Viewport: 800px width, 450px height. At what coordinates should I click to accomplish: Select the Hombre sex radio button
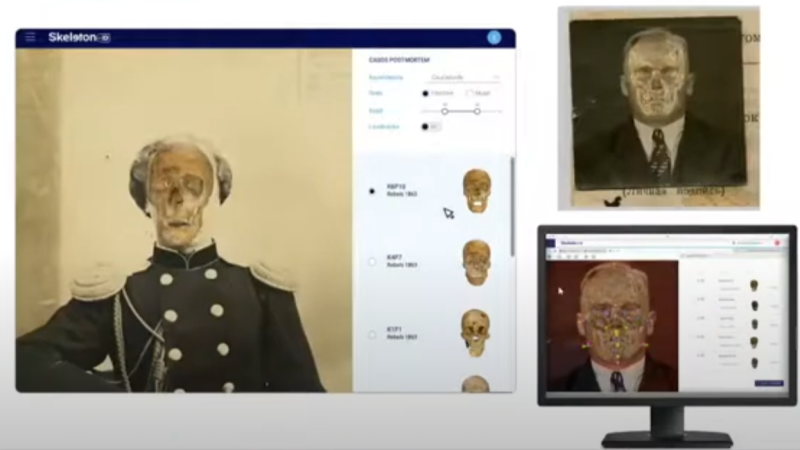(x=426, y=93)
